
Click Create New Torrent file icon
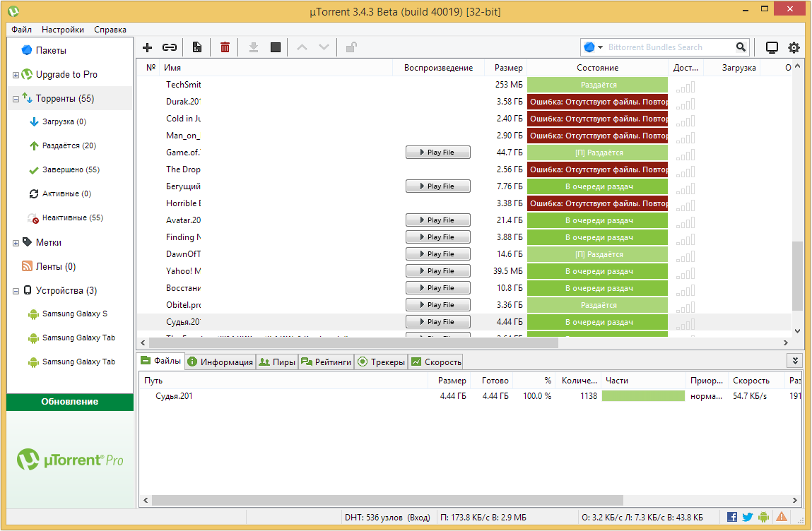click(196, 47)
